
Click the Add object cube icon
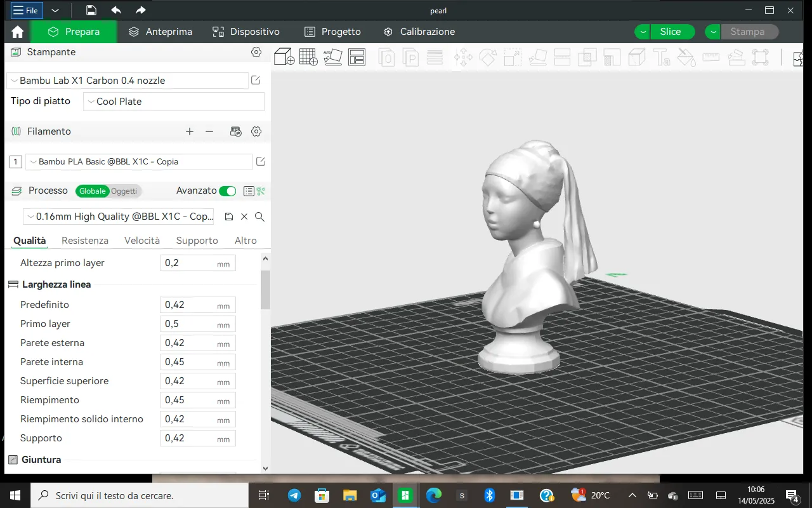(x=284, y=57)
